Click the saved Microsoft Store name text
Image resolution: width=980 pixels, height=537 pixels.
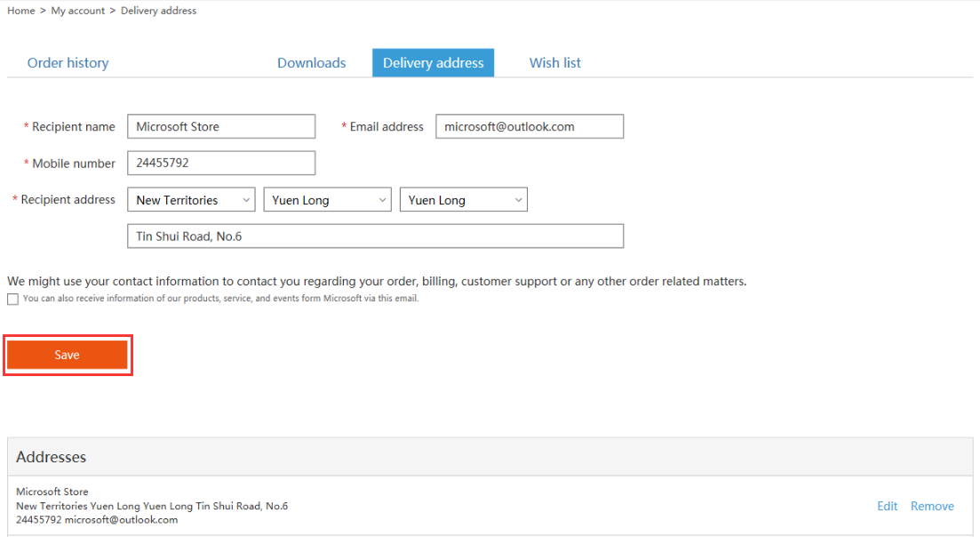(x=52, y=492)
